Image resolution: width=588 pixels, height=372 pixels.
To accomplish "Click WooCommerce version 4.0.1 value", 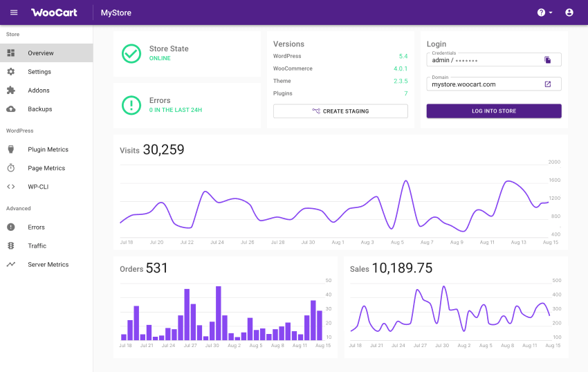I will pos(401,68).
